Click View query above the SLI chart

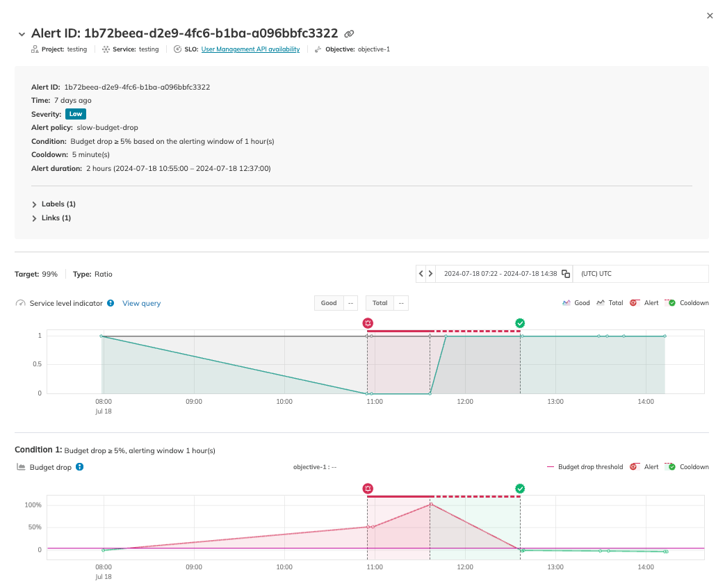(141, 302)
